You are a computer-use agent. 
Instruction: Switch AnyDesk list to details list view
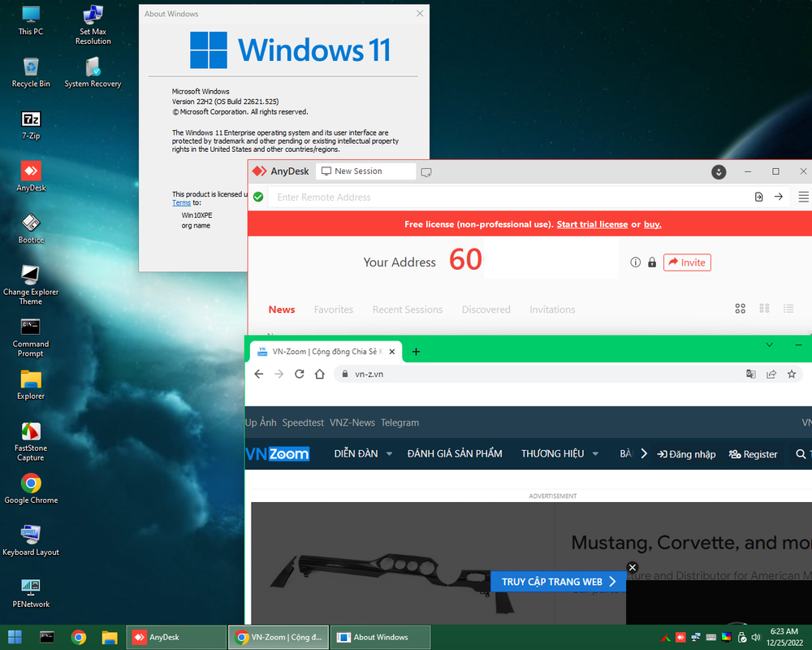click(788, 309)
